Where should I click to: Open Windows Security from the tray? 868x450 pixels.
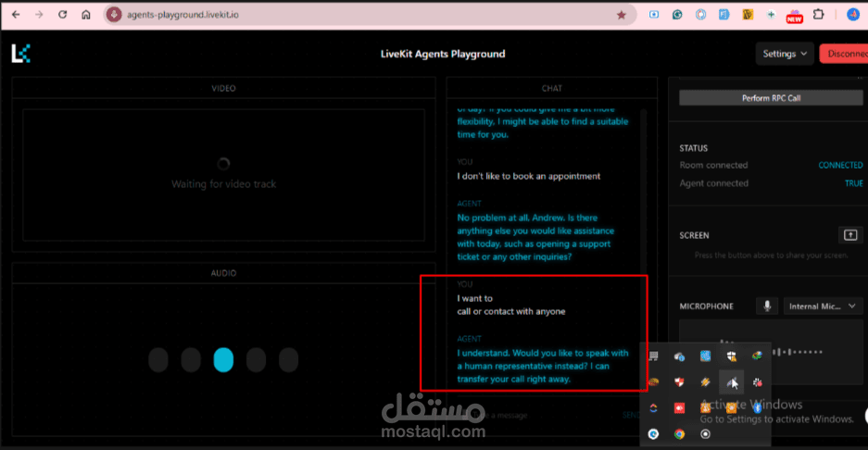click(731, 356)
